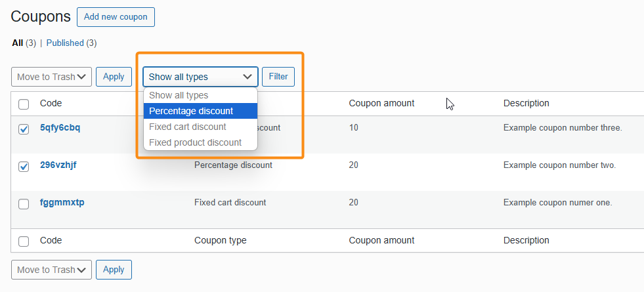The height and width of the screenshot is (292, 644).
Task: Choose Show all types option
Action: click(x=179, y=96)
